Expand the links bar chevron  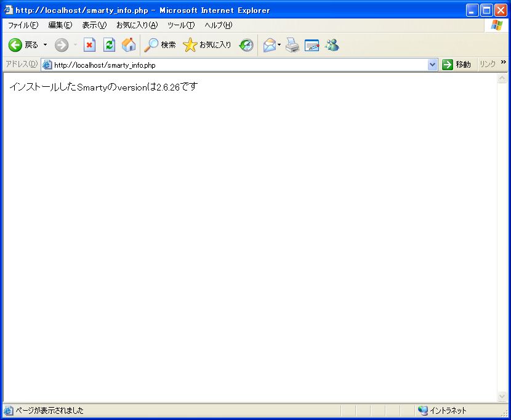point(504,62)
